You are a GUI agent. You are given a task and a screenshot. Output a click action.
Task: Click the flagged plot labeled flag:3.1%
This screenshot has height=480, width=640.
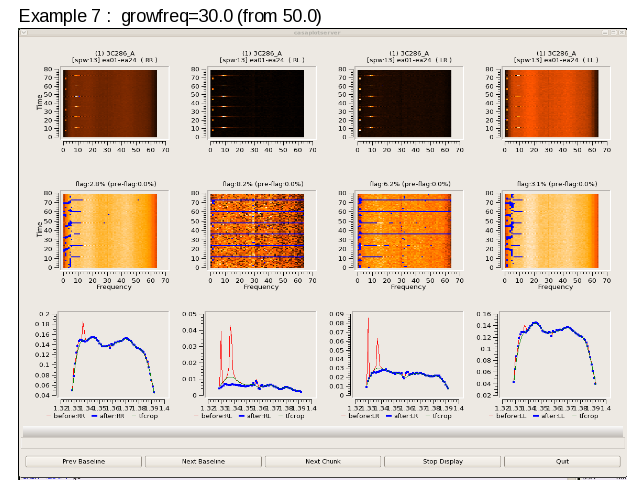click(x=551, y=231)
